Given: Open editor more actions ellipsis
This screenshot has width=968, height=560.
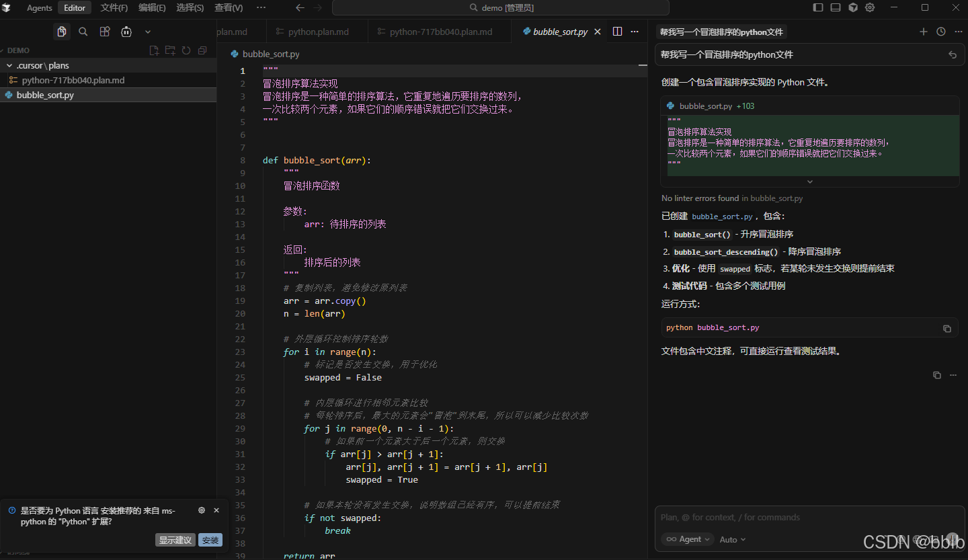Looking at the screenshot, I should click(x=635, y=32).
